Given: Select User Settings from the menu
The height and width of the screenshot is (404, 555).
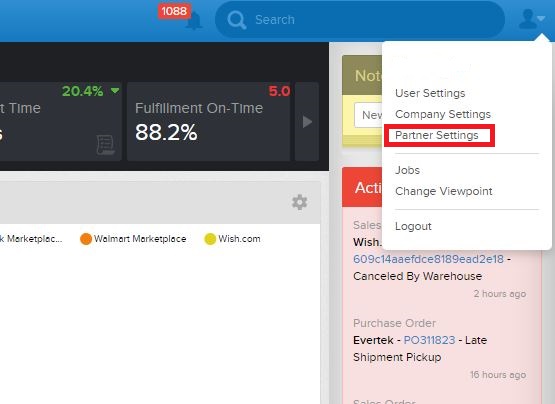Looking at the screenshot, I should point(430,93).
